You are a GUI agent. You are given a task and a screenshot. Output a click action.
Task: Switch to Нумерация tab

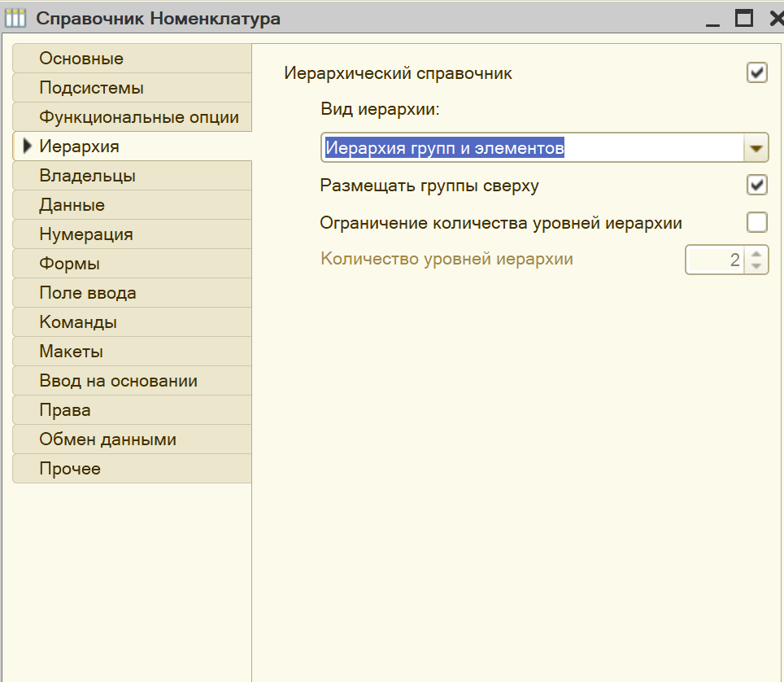pos(132,234)
